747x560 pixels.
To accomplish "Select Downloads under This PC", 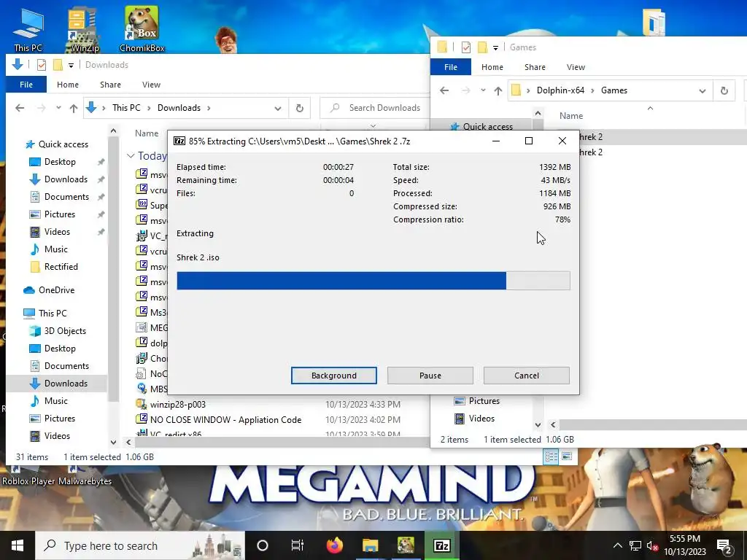I will [x=66, y=384].
